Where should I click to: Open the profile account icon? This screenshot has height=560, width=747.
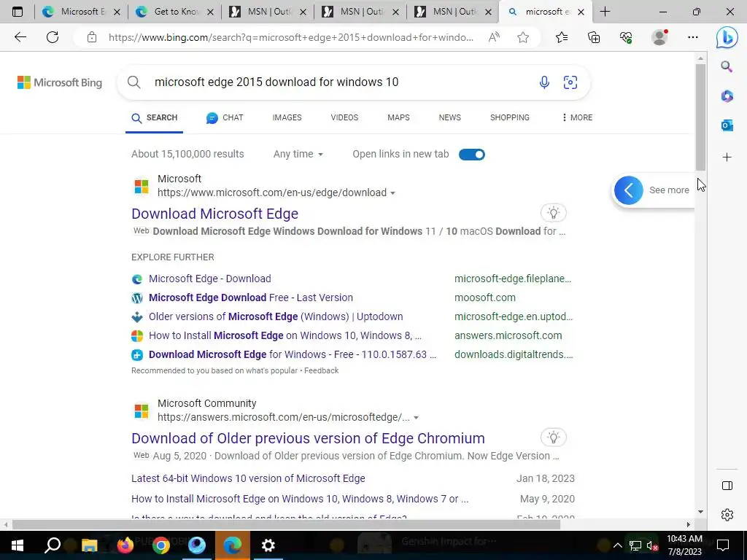[x=659, y=37]
